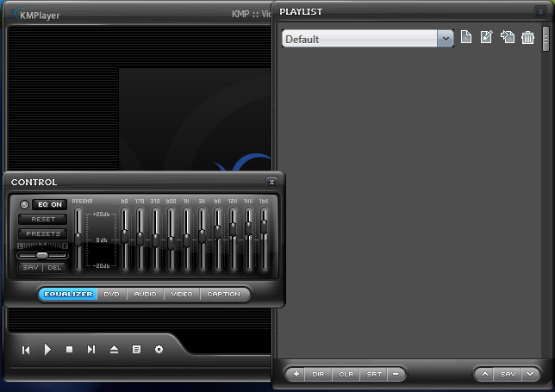The width and height of the screenshot is (555, 392).
Task: Save the equalizer preset with SAV
Action: [x=30, y=267]
